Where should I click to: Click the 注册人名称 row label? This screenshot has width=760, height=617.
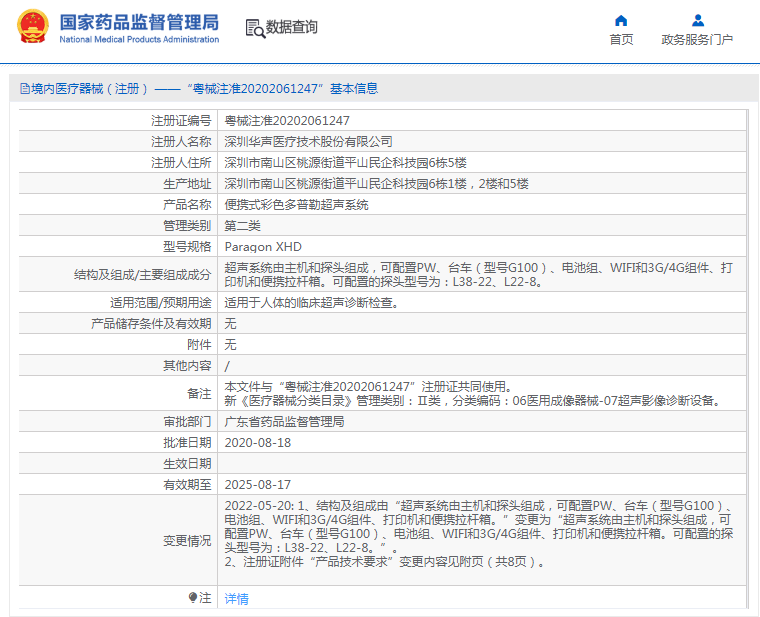click(x=181, y=142)
